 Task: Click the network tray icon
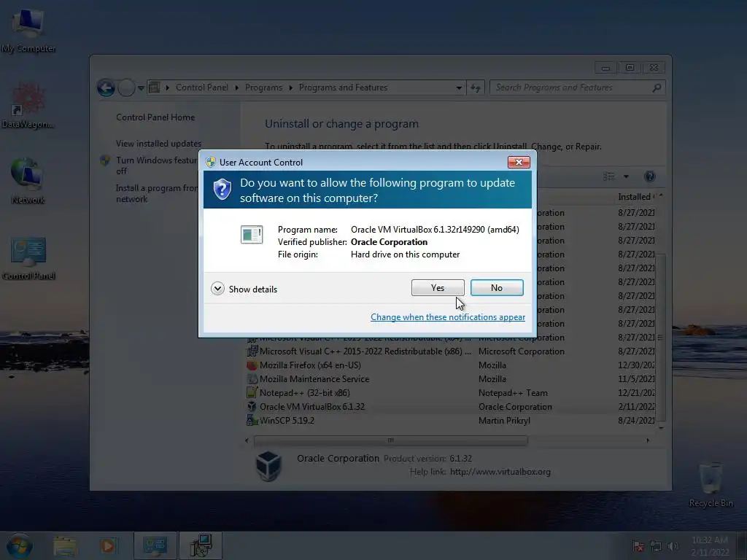[x=656, y=546]
